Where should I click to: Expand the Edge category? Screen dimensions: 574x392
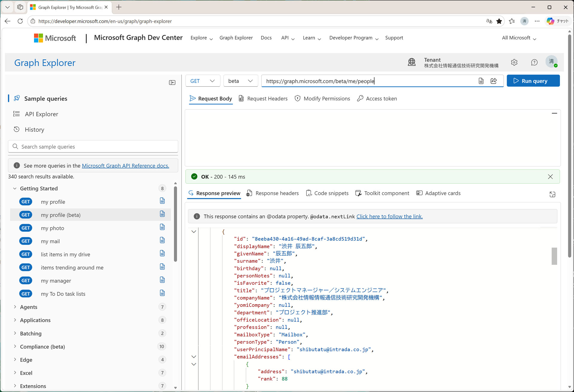15,359
